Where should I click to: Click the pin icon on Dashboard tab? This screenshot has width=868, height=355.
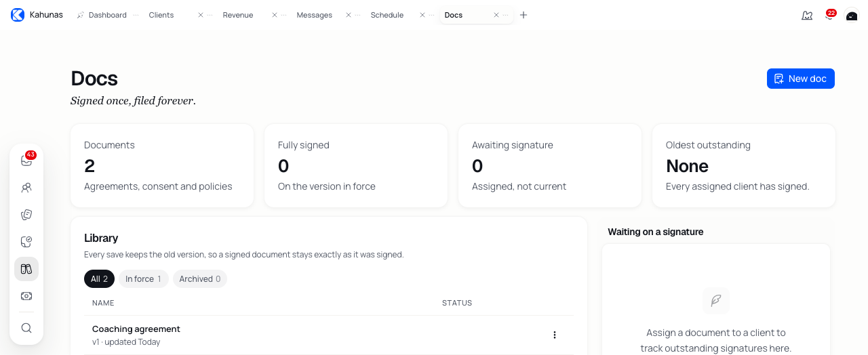pos(81,15)
